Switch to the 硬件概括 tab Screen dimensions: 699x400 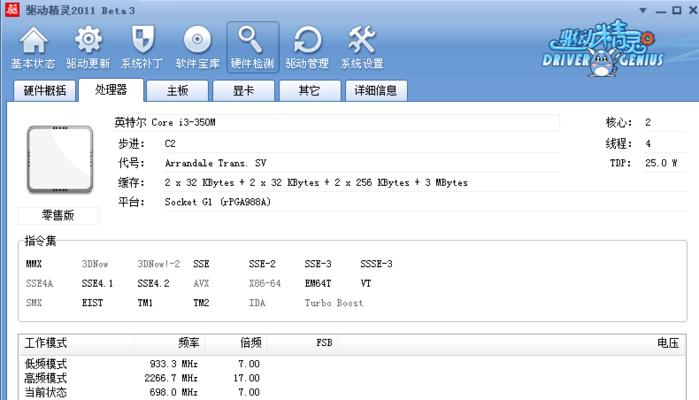coord(45,91)
